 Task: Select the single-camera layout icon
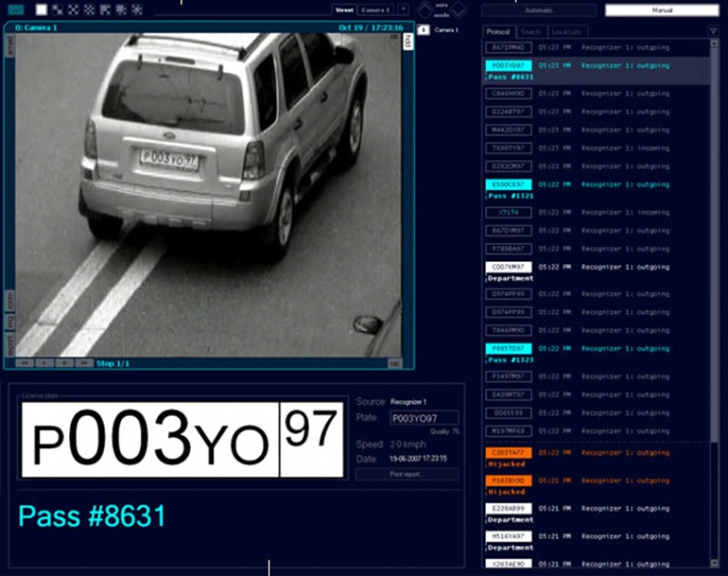pyautogui.click(x=40, y=10)
